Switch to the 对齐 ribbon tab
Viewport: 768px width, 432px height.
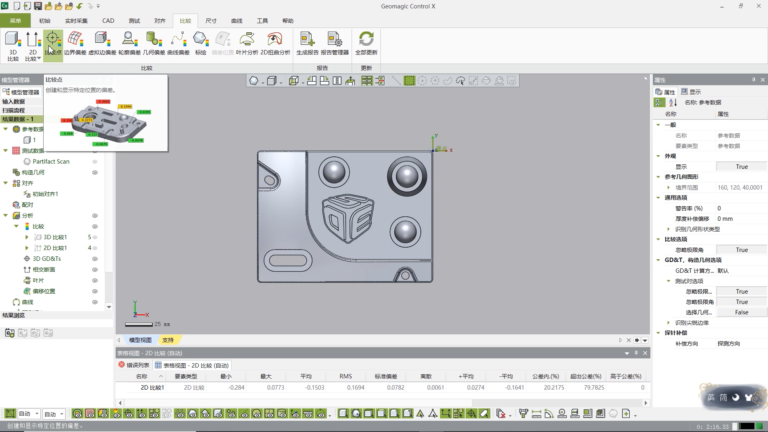pyautogui.click(x=160, y=21)
